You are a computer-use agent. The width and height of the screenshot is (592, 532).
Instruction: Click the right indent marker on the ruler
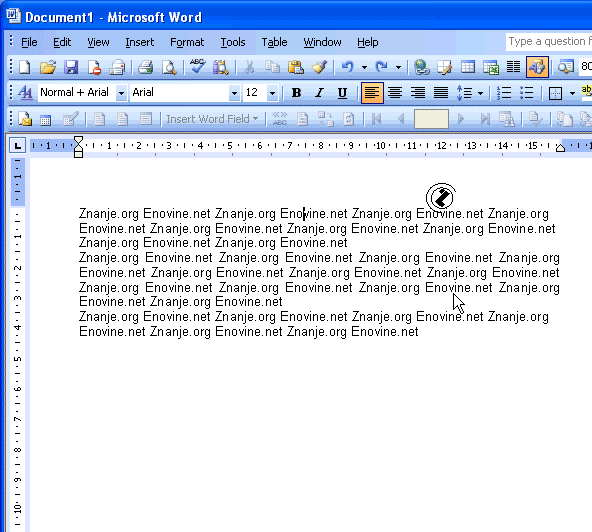(x=560, y=148)
